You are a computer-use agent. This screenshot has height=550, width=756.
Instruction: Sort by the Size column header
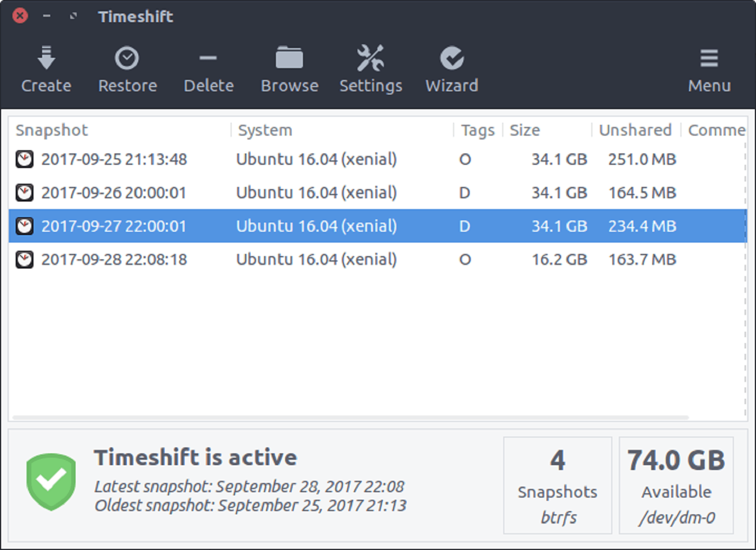tap(524, 130)
